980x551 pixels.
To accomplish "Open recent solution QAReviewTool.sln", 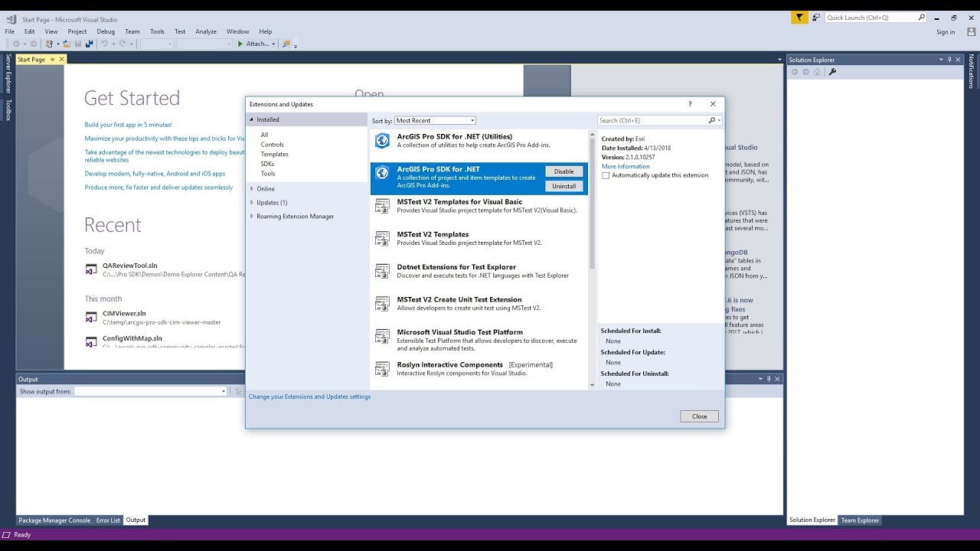I will tap(130, 266).
